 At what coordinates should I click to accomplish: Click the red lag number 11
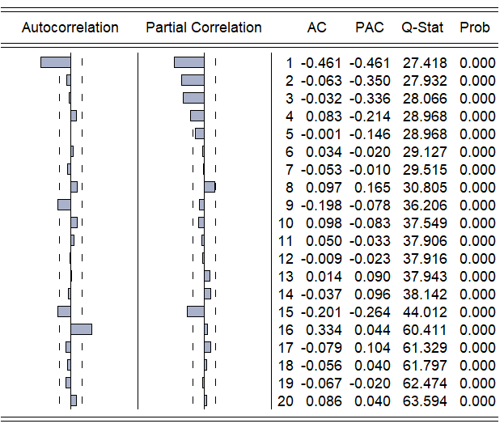tap(285, 241)
